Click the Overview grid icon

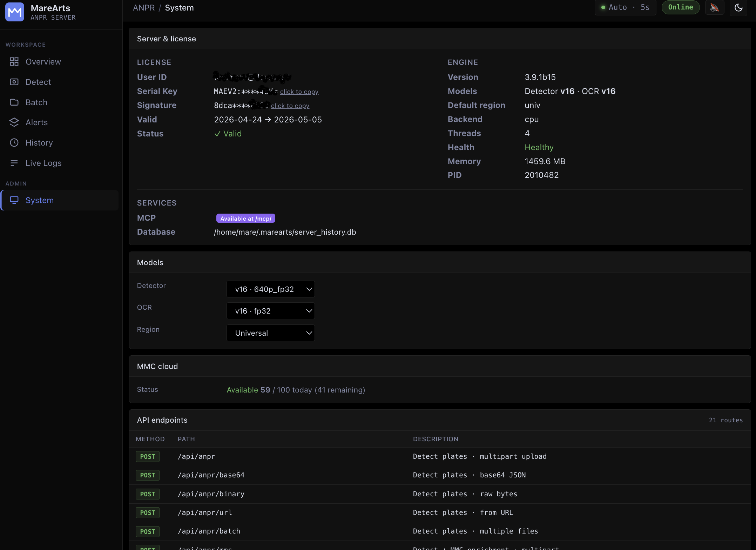[14, 62]
